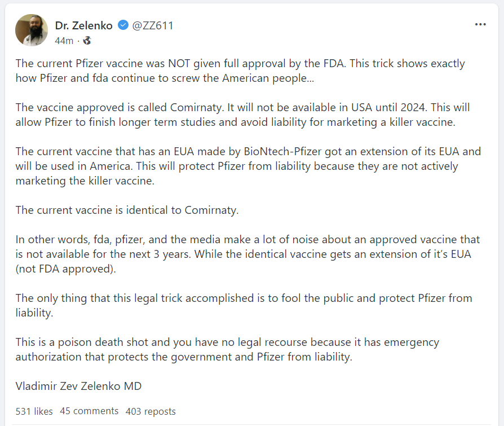Open the three-dots post options menu
The height and width of the screenshot is (426, 504).
pyautogui.click(x=480, y=25)
